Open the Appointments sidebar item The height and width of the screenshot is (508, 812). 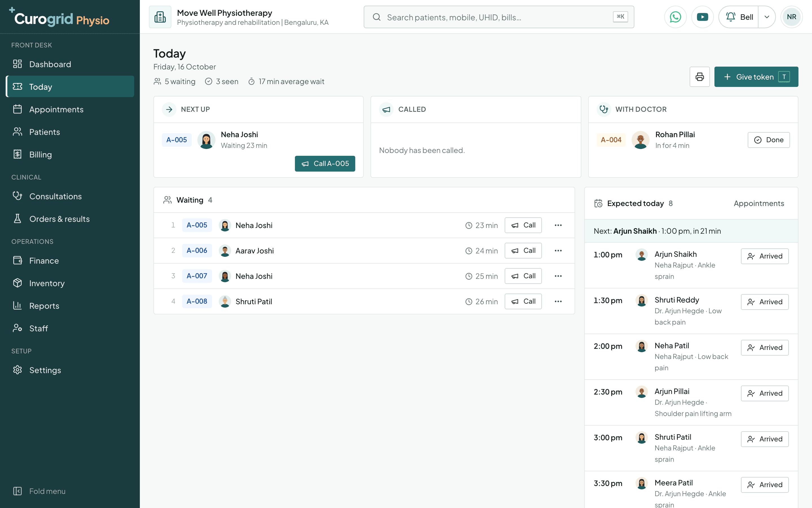point(70,109)
